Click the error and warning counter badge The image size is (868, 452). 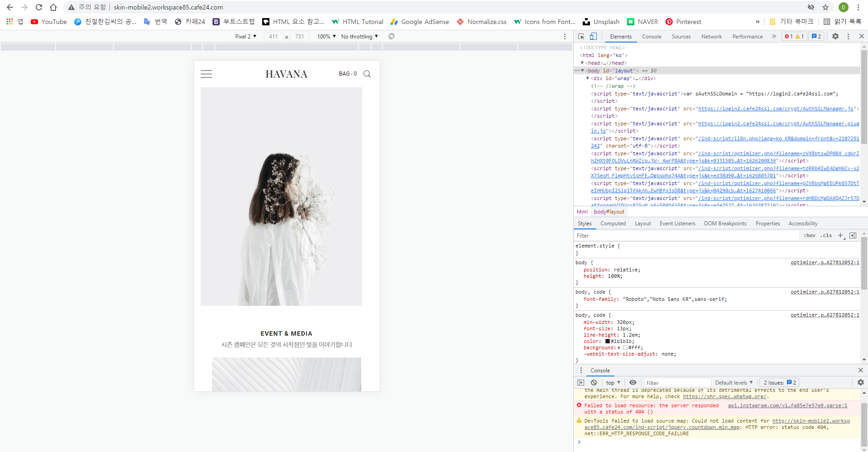[x=794, y=37]
